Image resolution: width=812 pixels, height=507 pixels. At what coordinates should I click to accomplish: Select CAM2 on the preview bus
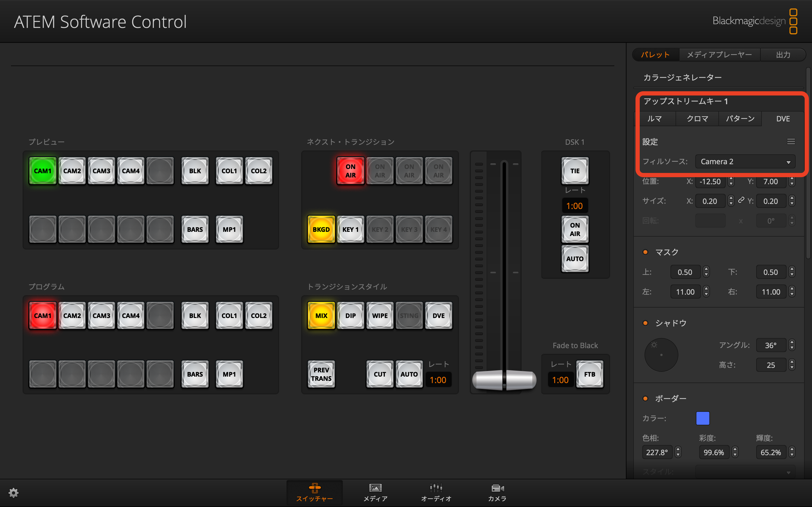click(72, 171)
